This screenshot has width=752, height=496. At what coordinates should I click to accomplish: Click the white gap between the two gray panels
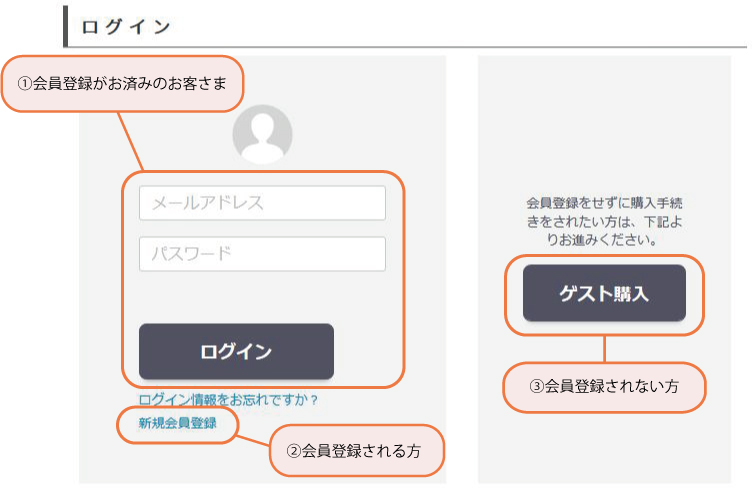click(462, 269)
